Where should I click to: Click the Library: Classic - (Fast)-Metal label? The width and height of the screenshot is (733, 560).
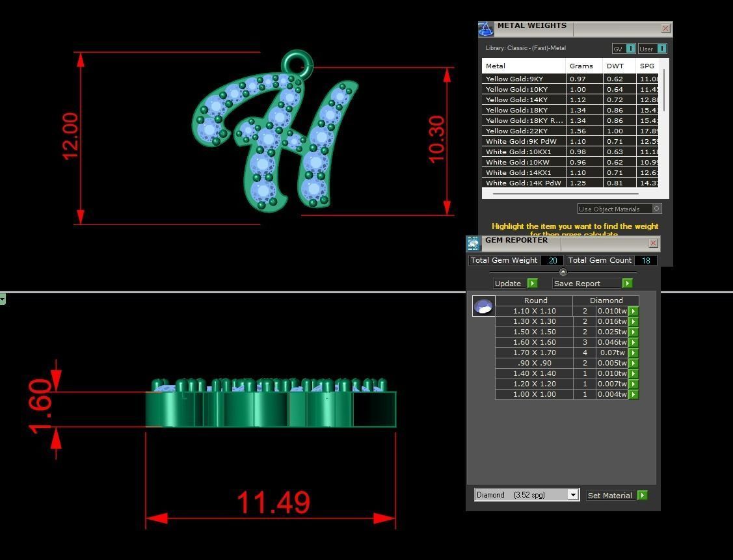(526, 48)
